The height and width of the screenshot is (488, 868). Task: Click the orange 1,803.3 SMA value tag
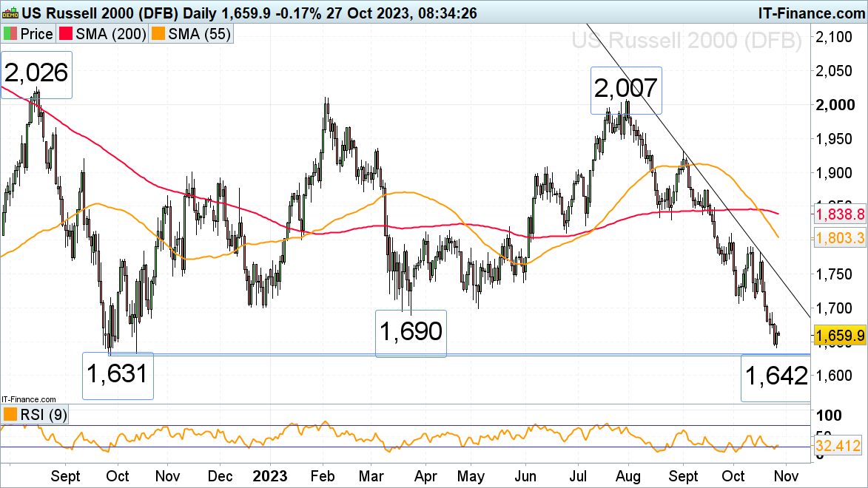coord(840,239)
